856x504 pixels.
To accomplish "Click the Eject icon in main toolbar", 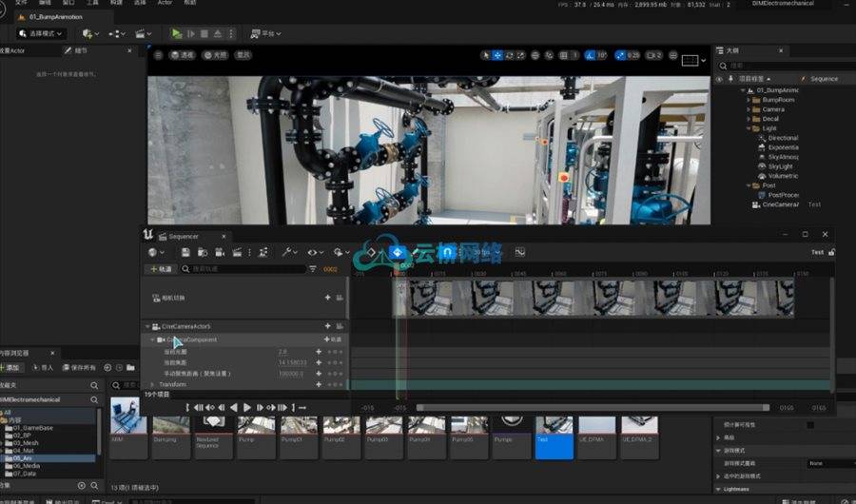I will [217, 34].
